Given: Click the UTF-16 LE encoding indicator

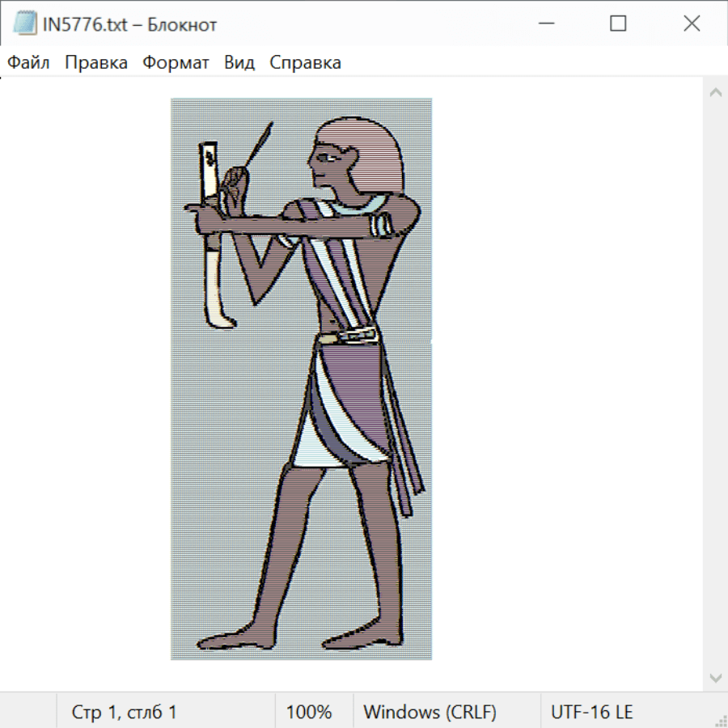Looking at the screenshot, I should click(592, 712).
